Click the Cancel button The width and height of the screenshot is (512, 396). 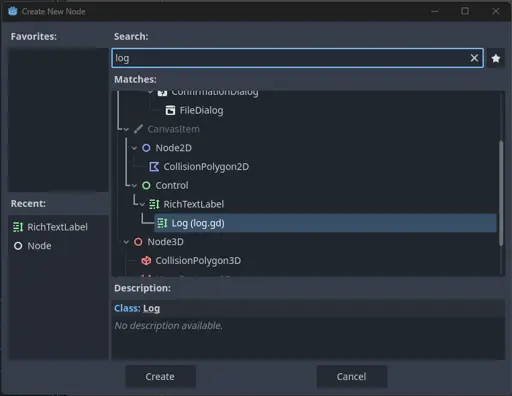[352, 377]
